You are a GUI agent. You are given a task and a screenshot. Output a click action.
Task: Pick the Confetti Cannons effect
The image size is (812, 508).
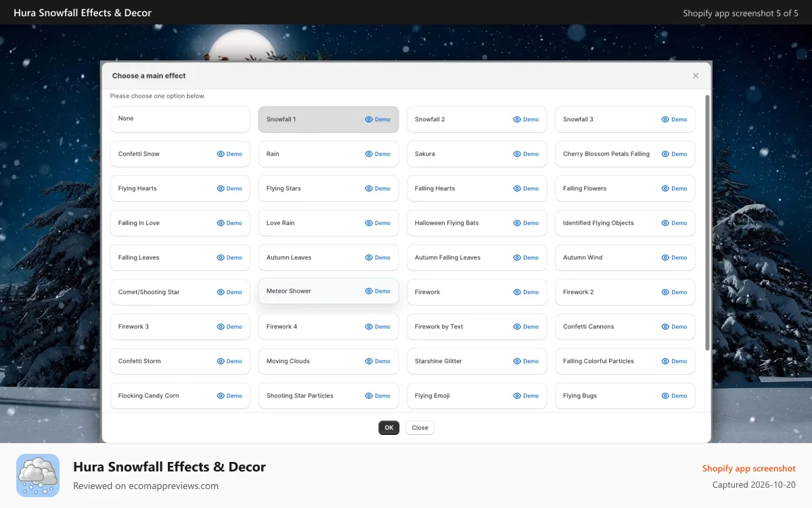[625, 326]
